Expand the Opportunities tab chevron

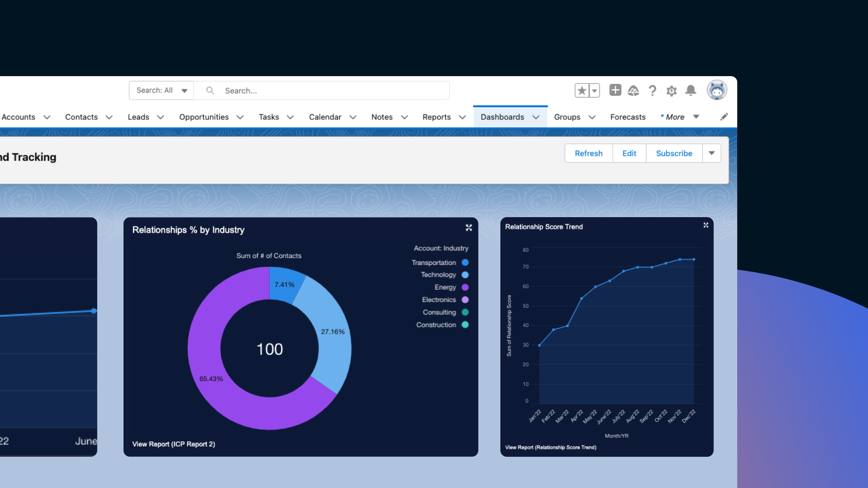(240, 117)
